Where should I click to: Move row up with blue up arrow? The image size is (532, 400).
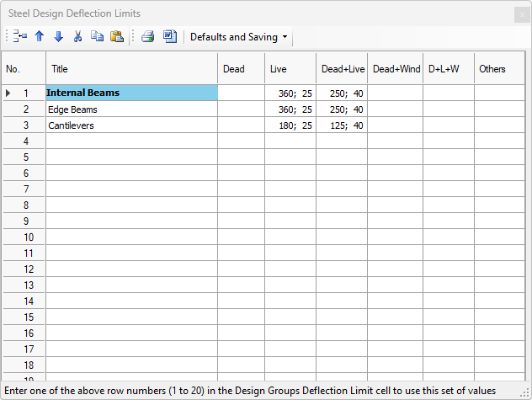point(40,37)
